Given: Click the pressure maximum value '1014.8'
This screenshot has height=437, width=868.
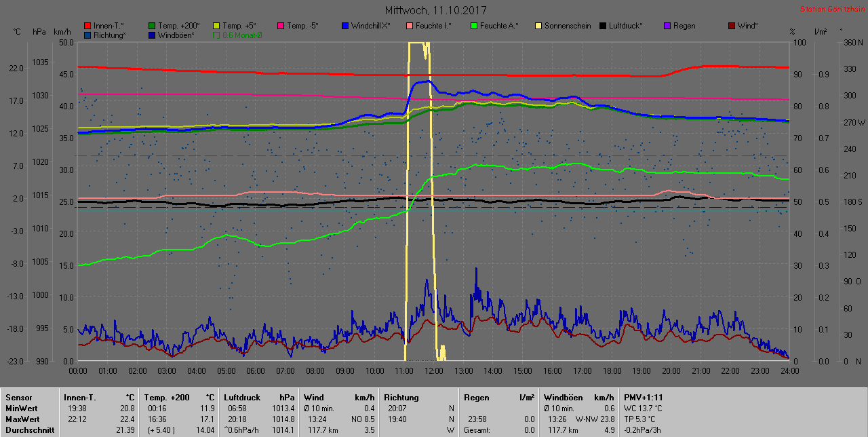Looking at the screenshot, I should [282, 419].
